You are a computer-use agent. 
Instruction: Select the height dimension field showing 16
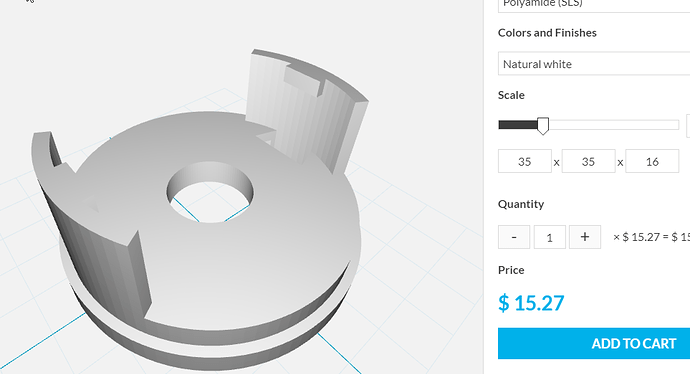(652, 161)
